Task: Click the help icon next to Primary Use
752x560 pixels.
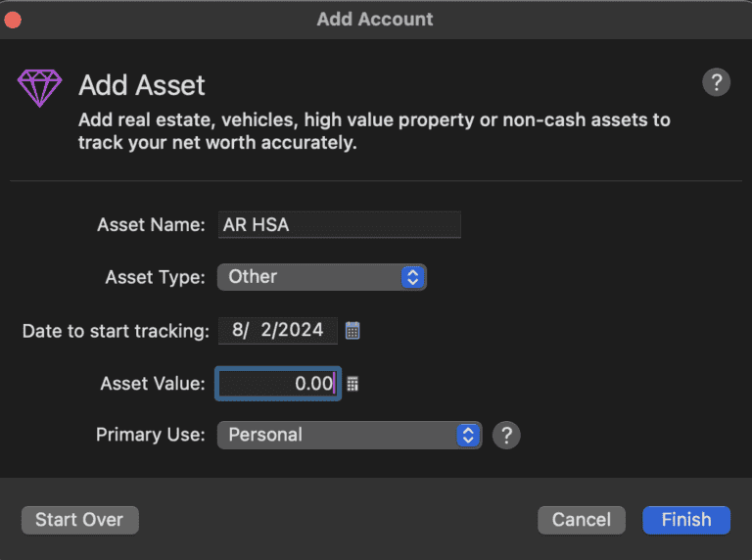Action: tap(506, 435)
